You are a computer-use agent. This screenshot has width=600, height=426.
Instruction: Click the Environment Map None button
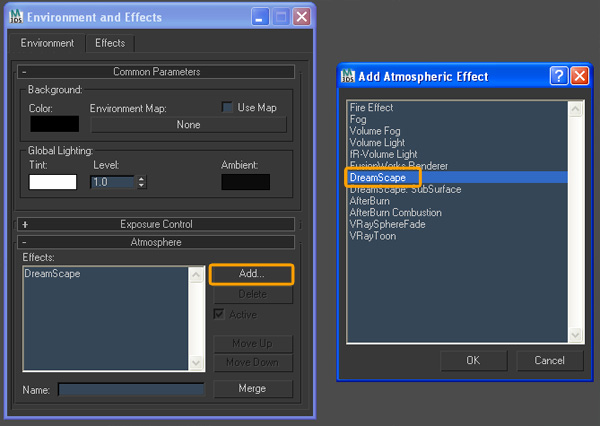click(x=188, y=125)
